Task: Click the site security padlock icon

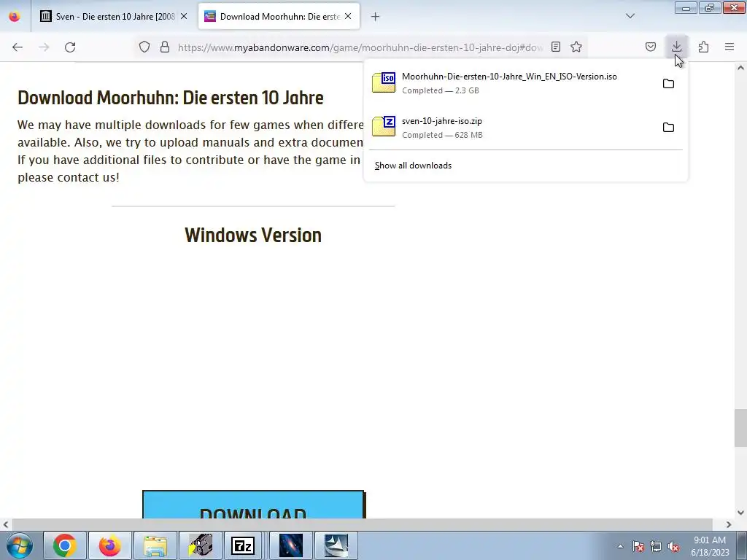Action: point(165,47)
